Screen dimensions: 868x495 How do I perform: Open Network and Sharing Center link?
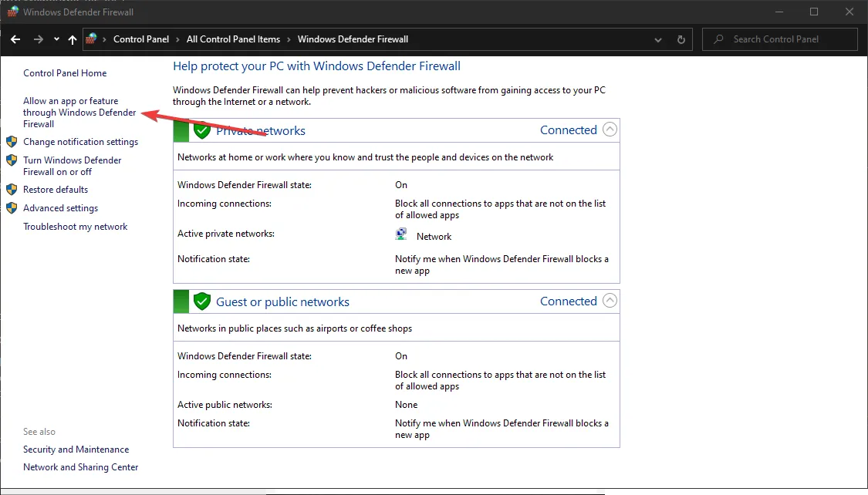pyautogui.click(x=81, y=467)
